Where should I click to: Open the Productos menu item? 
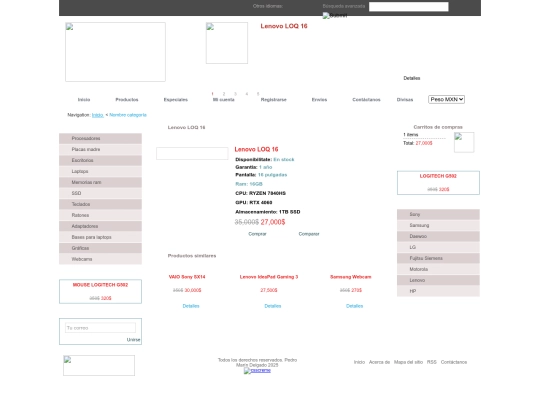tap(127, 100)
